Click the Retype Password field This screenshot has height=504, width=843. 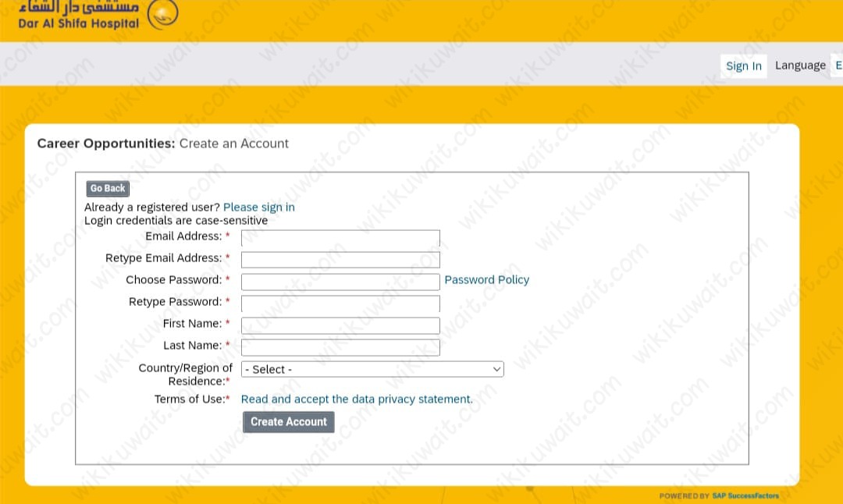[x=340, y=303]
